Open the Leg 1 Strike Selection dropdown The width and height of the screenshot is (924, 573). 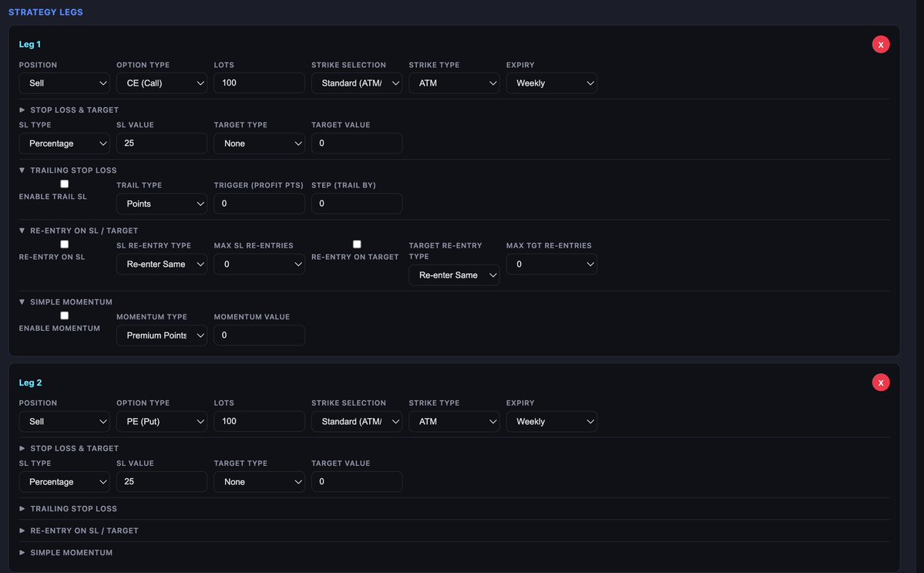(357, 83)
